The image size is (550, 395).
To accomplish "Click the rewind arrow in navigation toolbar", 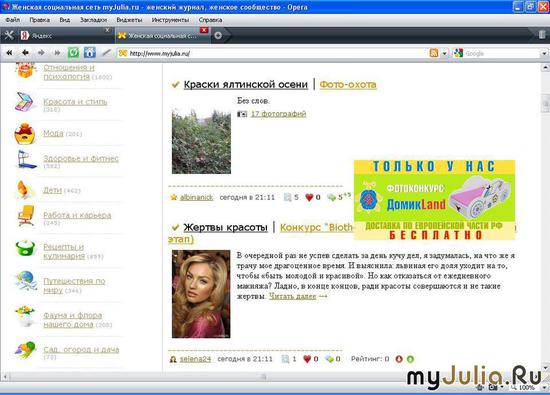I will [x=9, y=53].
